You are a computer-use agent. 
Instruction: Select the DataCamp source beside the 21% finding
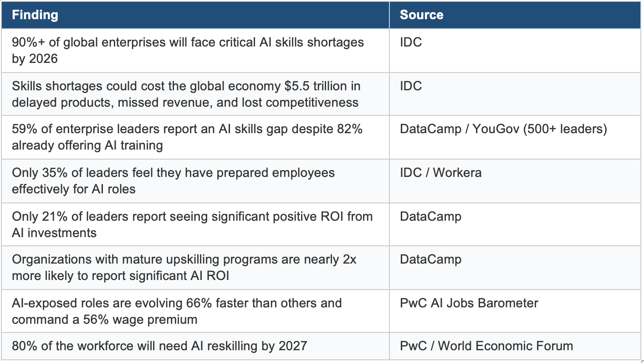pyautogui.click(x=430, y=216)
